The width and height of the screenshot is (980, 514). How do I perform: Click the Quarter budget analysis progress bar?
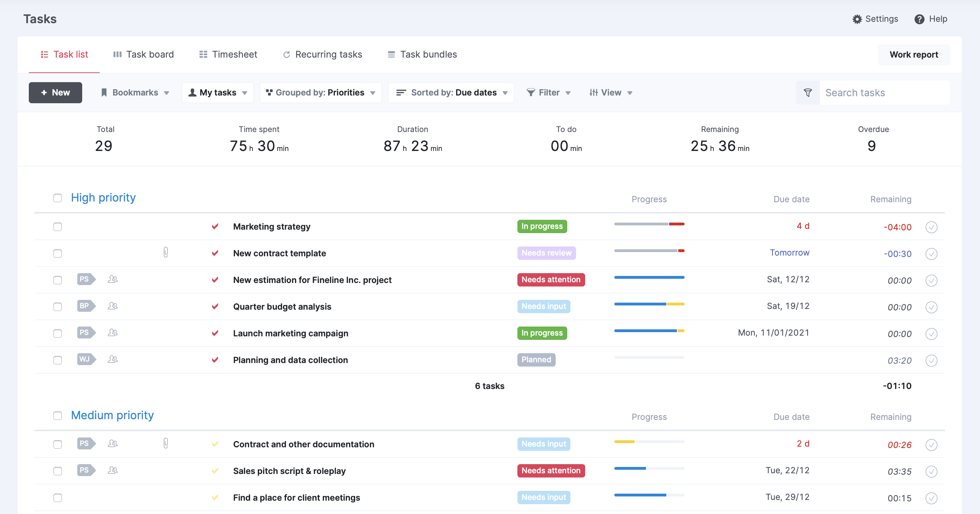[x=649, y=304]
